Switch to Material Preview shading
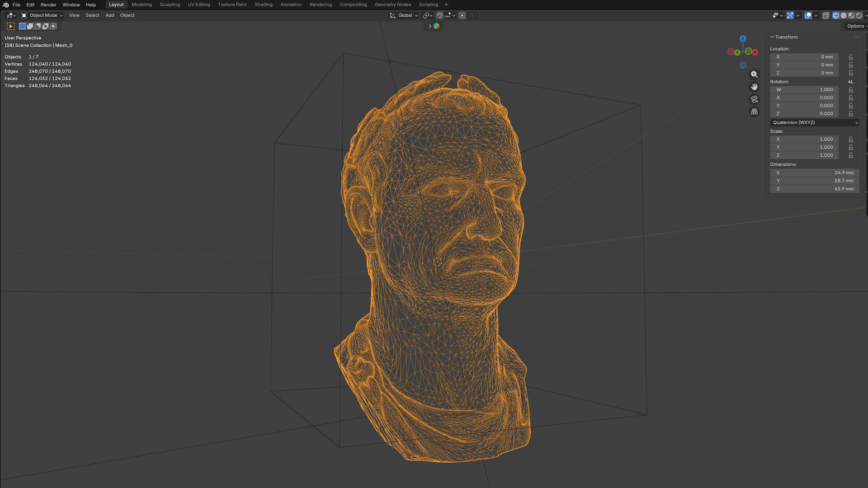 851,15
